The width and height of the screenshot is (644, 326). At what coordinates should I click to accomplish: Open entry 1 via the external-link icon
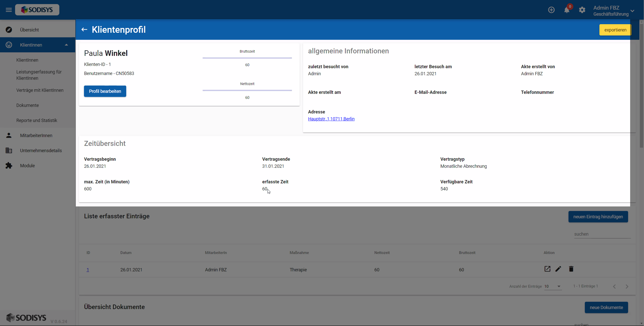coord(547,269)
